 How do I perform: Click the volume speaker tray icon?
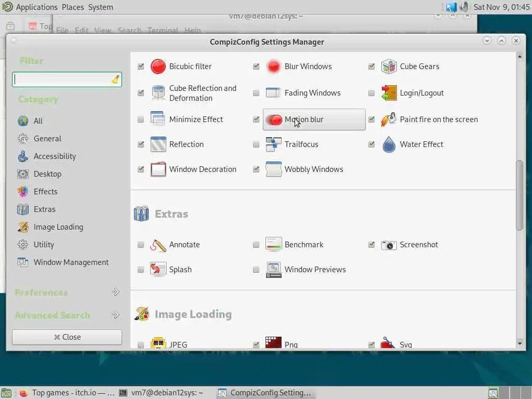(464, 7)
